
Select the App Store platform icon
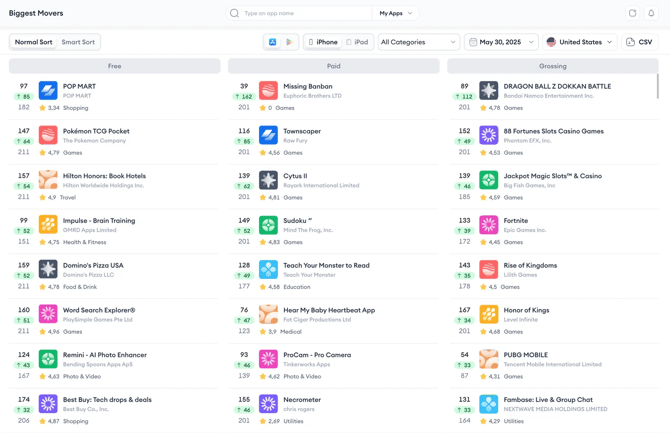click(x=273, y=42)
